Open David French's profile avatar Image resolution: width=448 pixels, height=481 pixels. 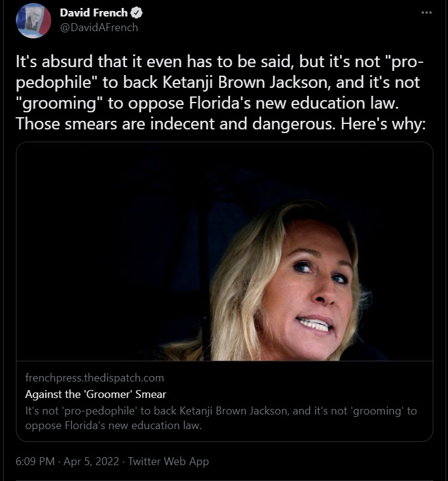pyautogui.click(x=34, y=21)
